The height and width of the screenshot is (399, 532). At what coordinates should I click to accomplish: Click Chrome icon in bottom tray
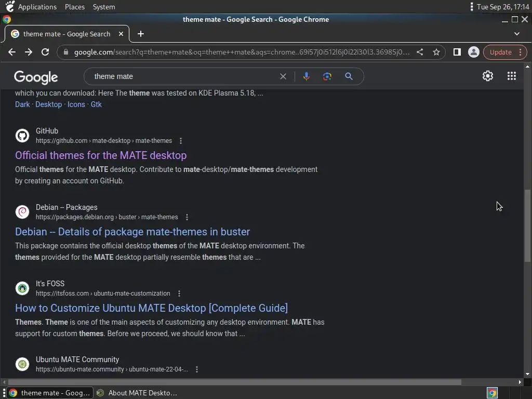tap(492, 393)
